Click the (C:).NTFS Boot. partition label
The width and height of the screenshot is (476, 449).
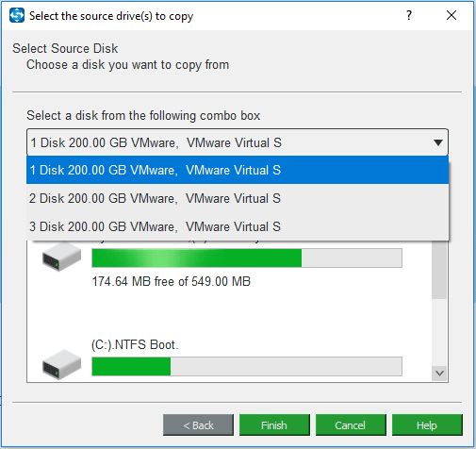pos(135,345)
